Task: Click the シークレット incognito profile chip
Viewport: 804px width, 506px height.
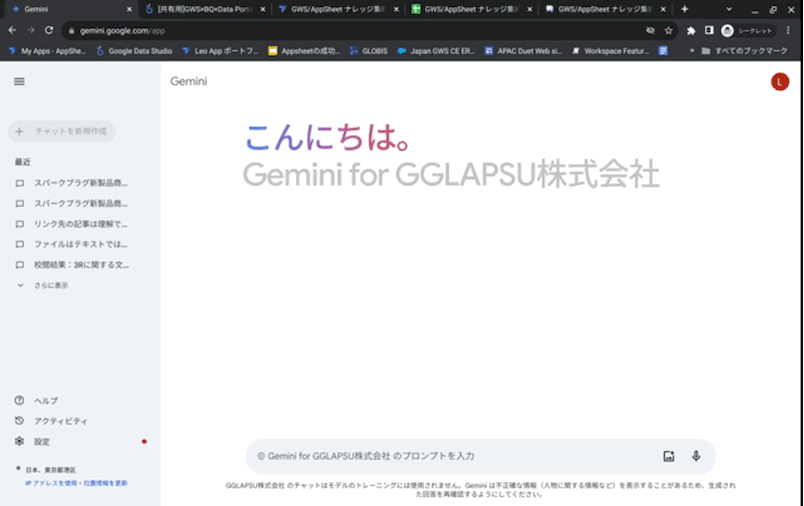Action: coord(748,31)
